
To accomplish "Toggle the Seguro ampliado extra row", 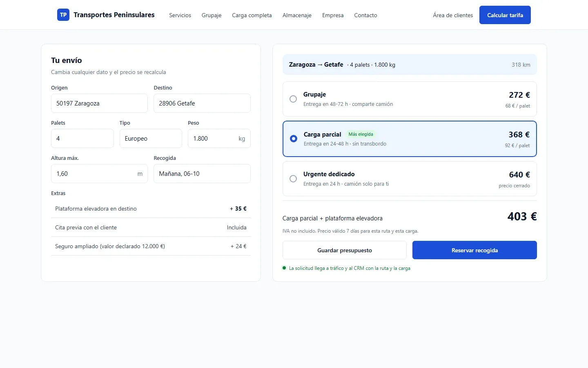I will coord(151,246).
